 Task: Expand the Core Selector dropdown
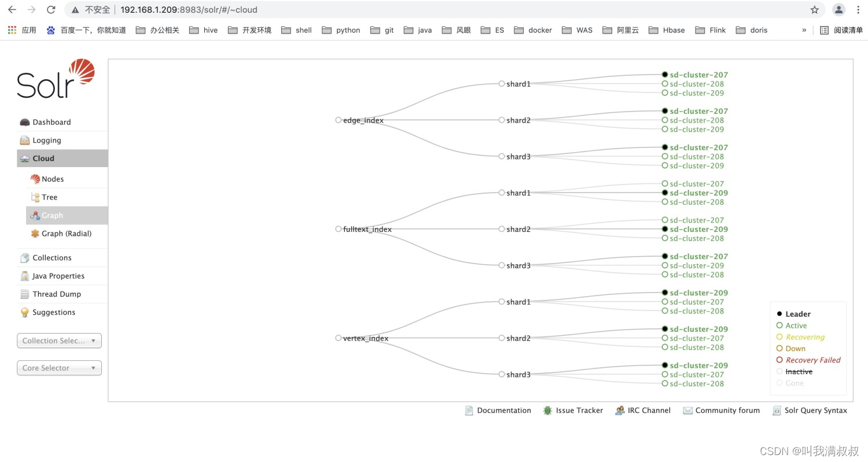point(59,368)
